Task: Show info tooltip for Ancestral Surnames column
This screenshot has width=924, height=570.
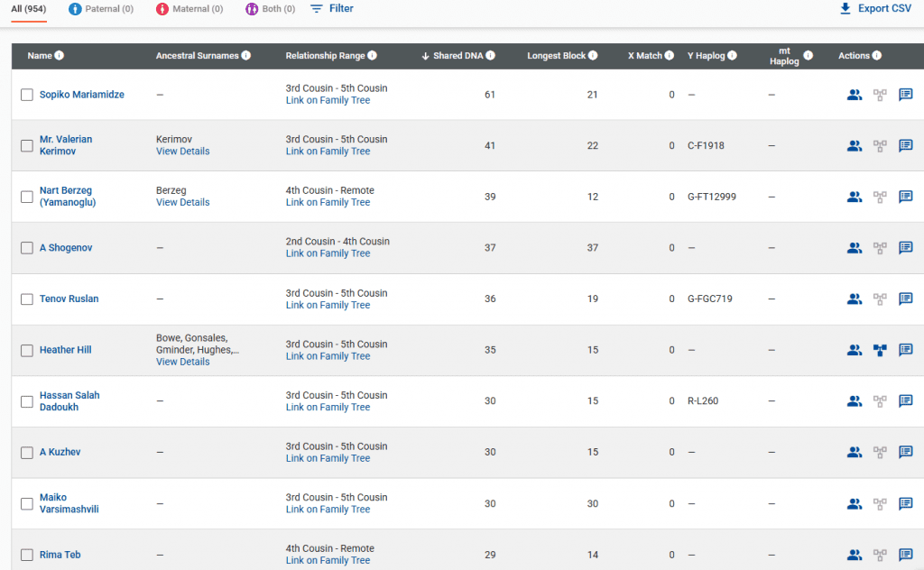Action: [245, 55]
